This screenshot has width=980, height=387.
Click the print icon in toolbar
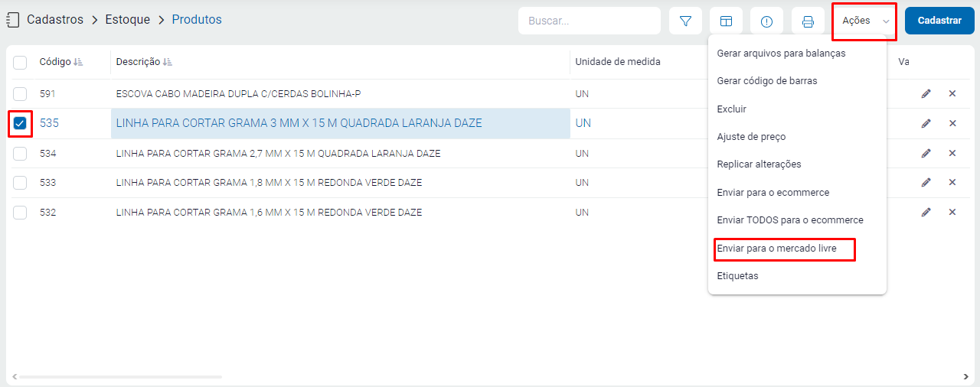tap(807, 21)
